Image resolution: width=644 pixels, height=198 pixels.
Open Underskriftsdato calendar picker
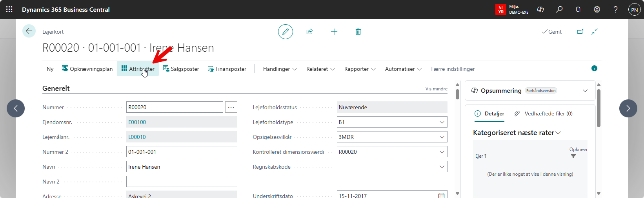(x=442, y=196)
